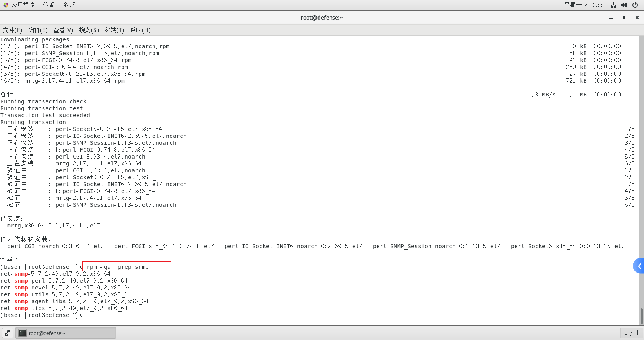Click perl-SNMP_Session rpm download line
The image size is (644, 340).
pos(80,53)
